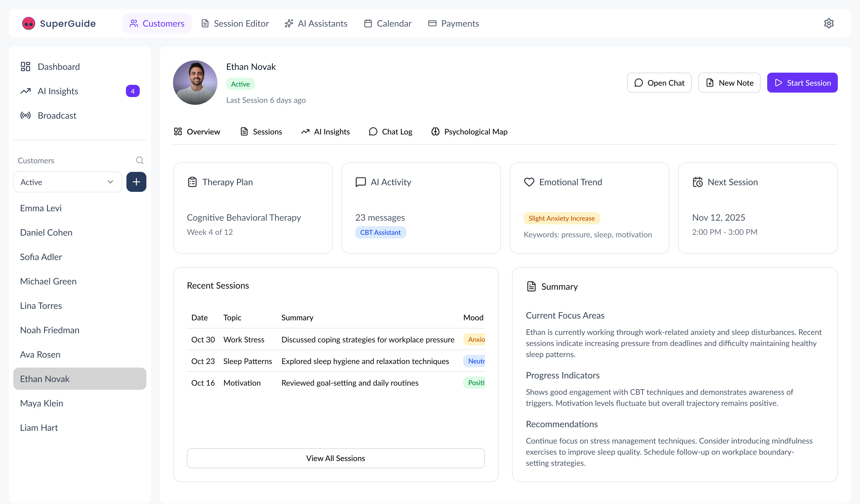Select Maya Klein from customer list

point(42,403)
